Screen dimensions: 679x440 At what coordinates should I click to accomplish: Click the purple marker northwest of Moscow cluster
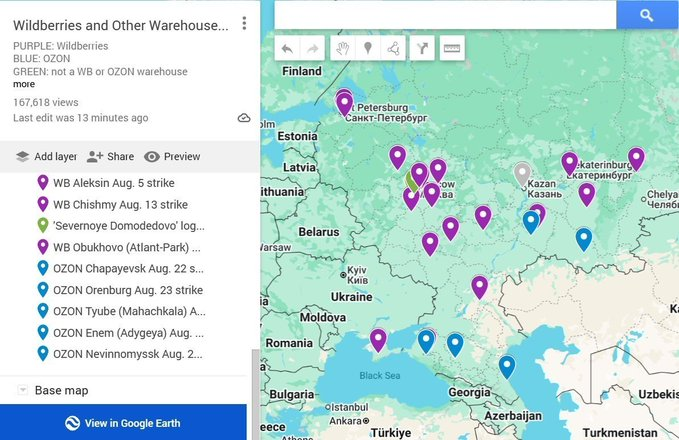pos(398,156)
